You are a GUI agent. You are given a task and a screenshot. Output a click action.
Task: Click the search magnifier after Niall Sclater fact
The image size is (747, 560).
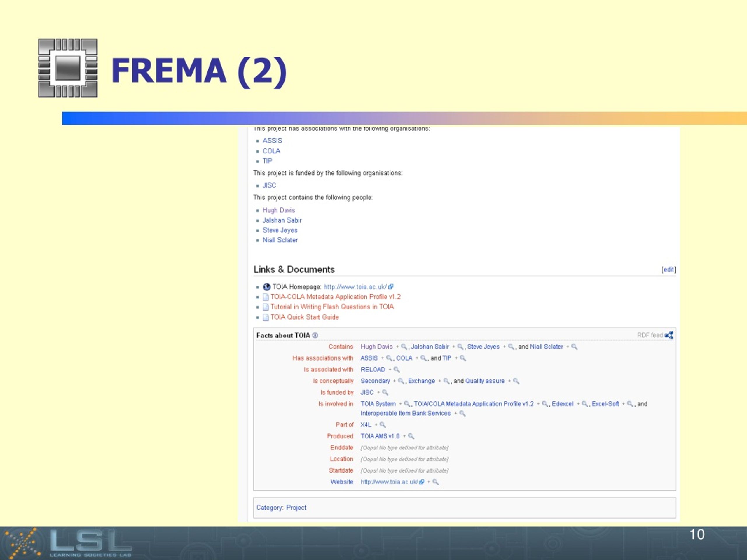[x=575, y=347]
